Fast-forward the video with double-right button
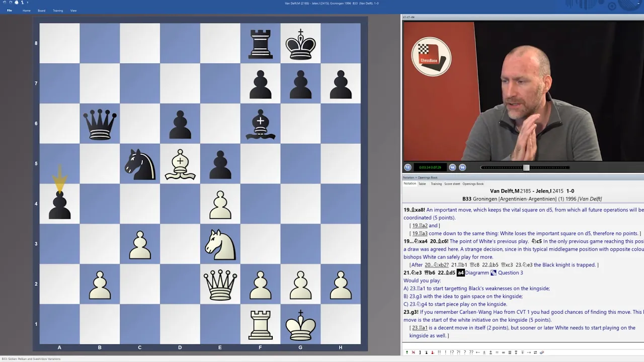 (462, 167)
